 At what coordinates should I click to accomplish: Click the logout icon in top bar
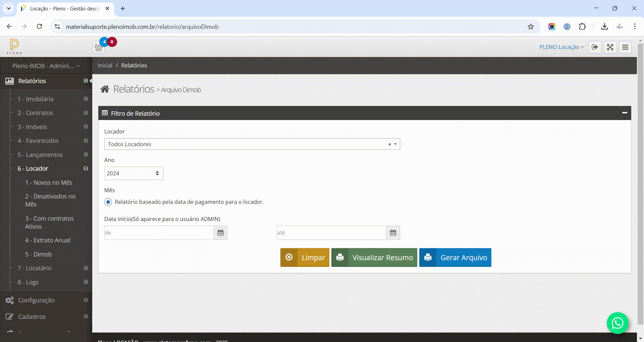click(x=595, y=47)
